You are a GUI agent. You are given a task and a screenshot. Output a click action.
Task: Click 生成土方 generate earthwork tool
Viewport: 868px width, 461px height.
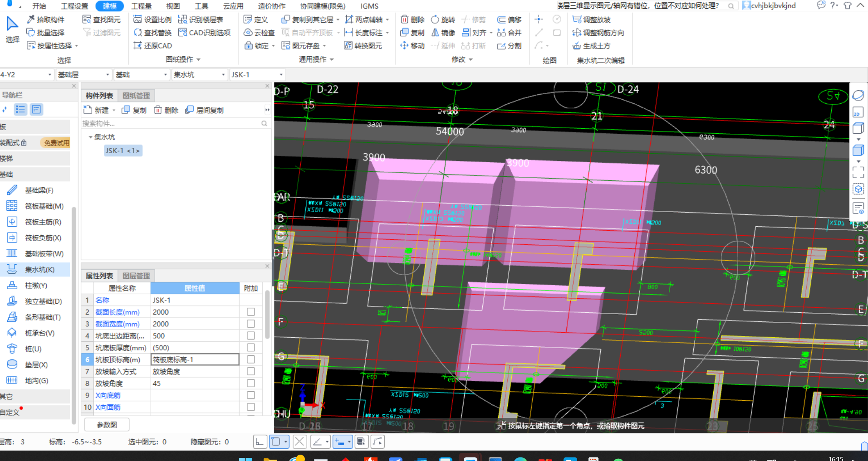592,46
